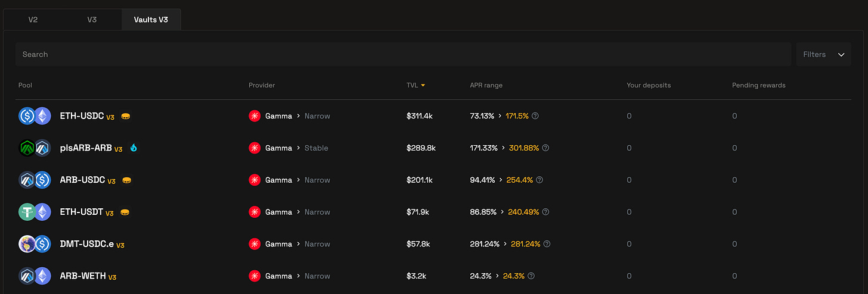Click the APR range column header
Screen dimensions: 868x294
pyautogui.click(x=486, y=85)
